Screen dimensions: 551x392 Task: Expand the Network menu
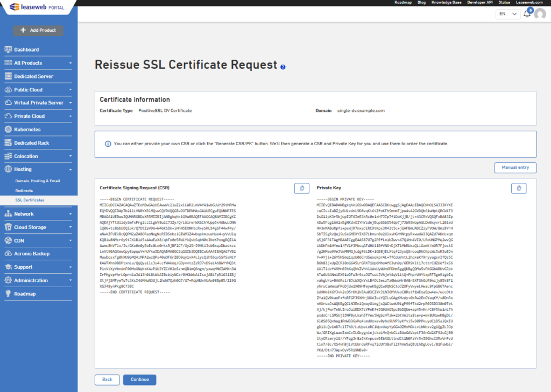[38, 214]
